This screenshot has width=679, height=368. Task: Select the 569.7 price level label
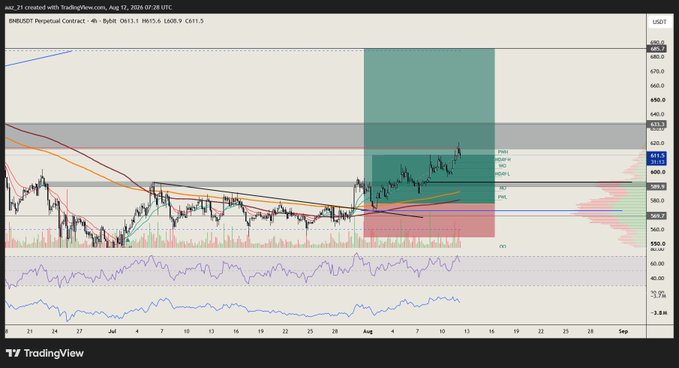[658, 216]
